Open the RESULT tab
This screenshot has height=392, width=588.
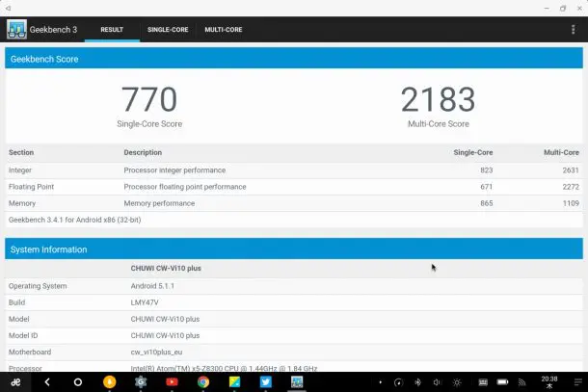pos(112,30)
